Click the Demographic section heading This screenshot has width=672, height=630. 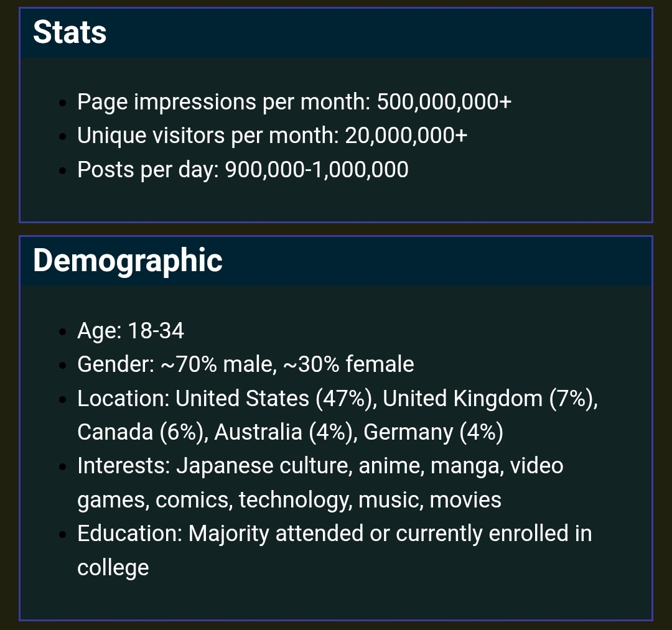tap(128, 261)
